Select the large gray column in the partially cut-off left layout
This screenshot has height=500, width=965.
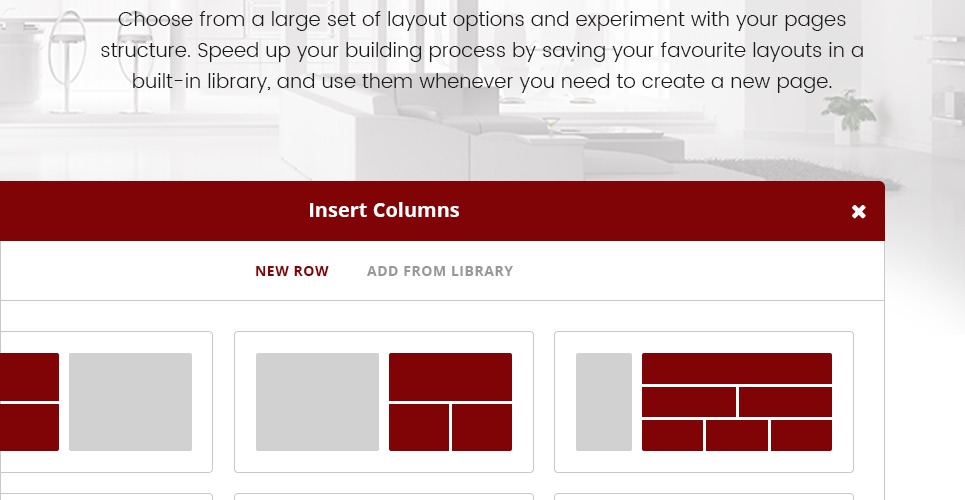click(x=130, y=402)
